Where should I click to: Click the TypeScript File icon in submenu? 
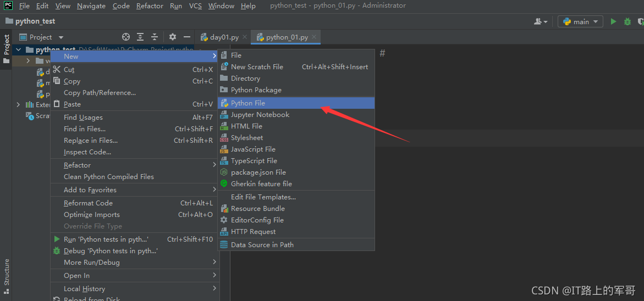pos(224,161)
